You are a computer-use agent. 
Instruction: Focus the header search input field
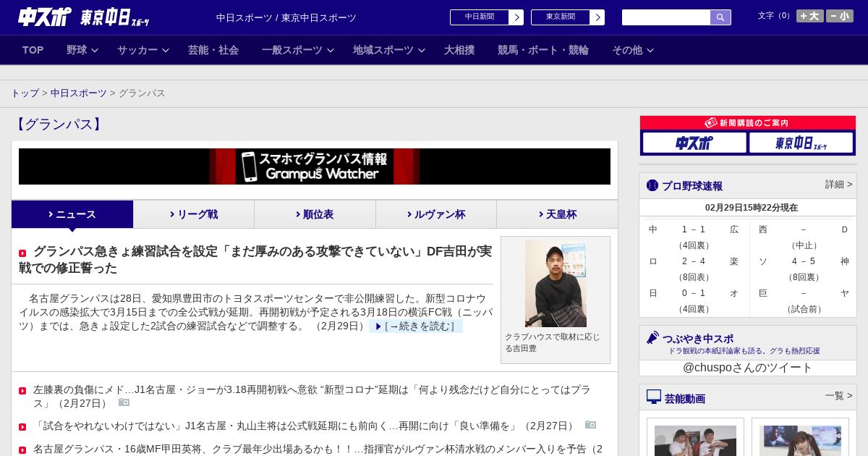pos(666,17)
